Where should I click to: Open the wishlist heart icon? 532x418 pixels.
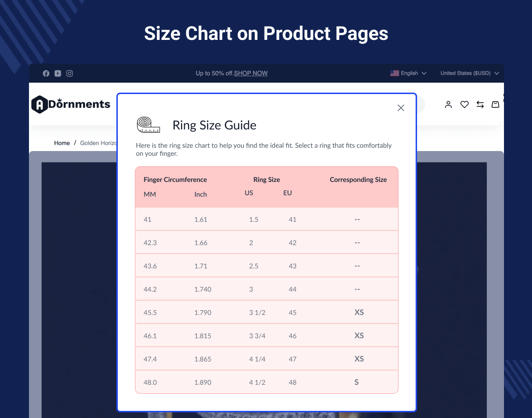[464, 104]
